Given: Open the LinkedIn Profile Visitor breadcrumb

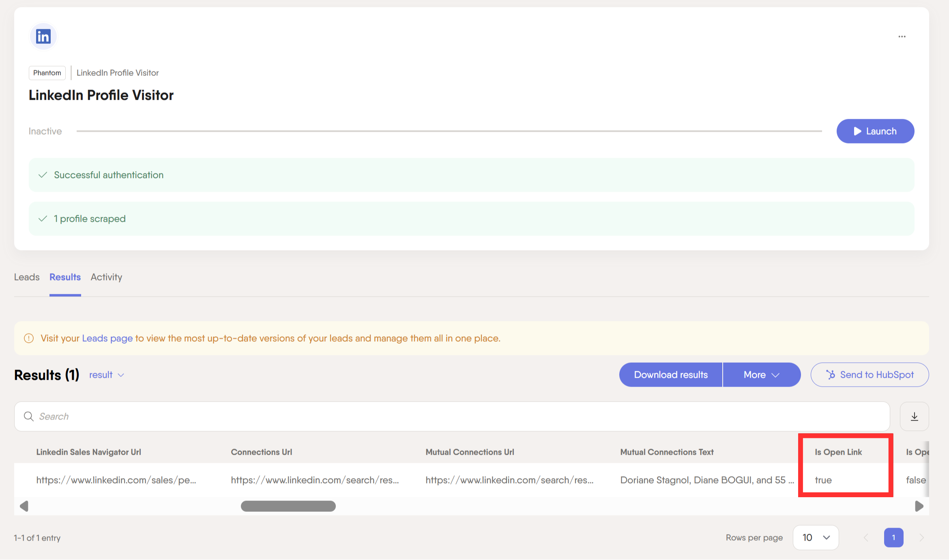Looking at the screenshot, I should pyautogui.click(x=118, y=73).
